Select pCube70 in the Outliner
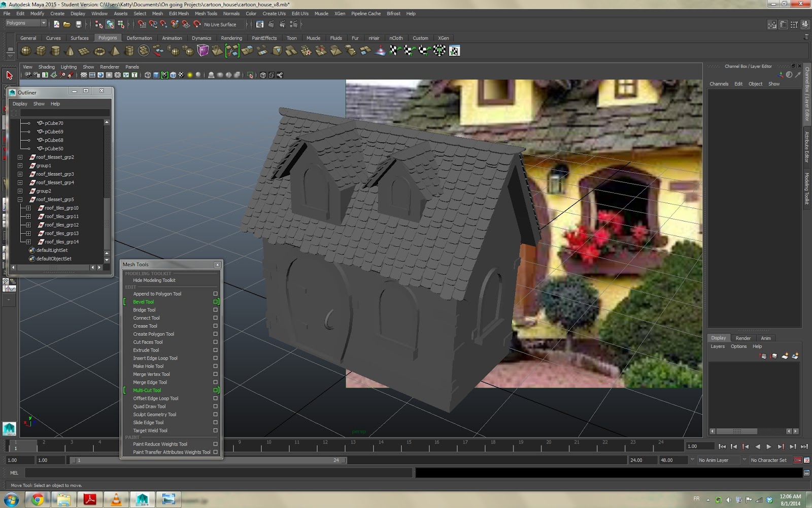 [x=54, y=123]
